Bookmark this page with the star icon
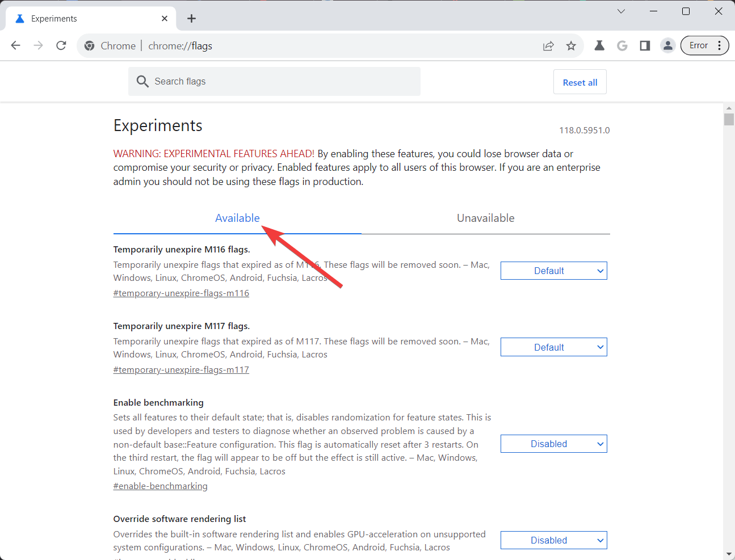 (571, 46)
